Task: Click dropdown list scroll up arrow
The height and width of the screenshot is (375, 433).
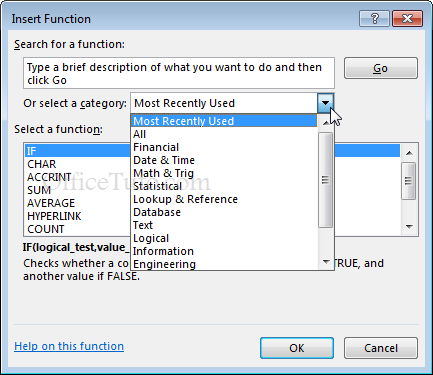Action: pyautogui.click(x=326, y=123)
